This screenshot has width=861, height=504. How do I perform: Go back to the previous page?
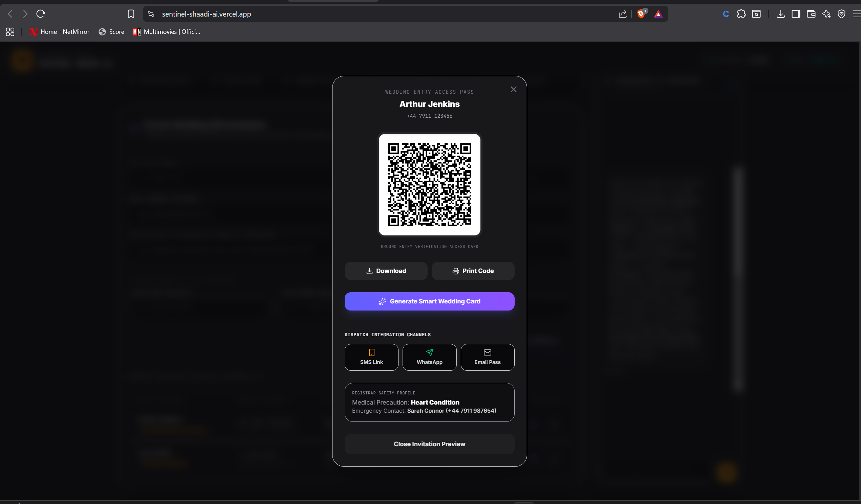coord(10,14)
